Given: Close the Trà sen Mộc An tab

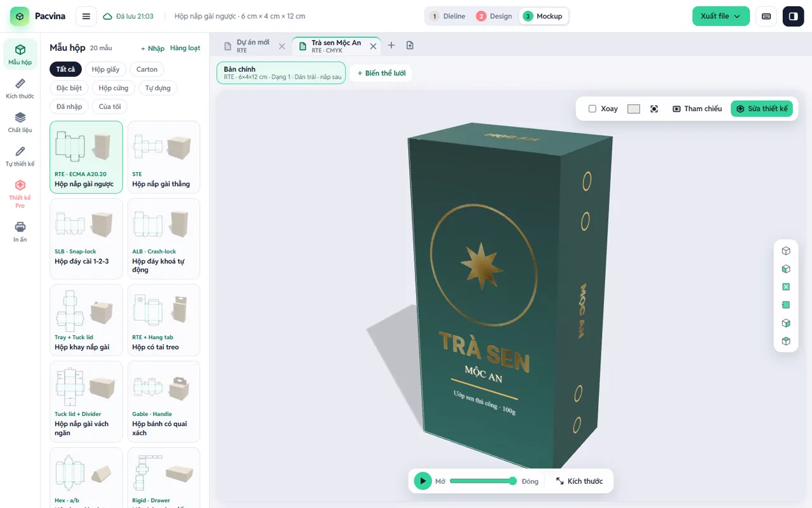Looking at the screenshot, I should pos(373,46).
